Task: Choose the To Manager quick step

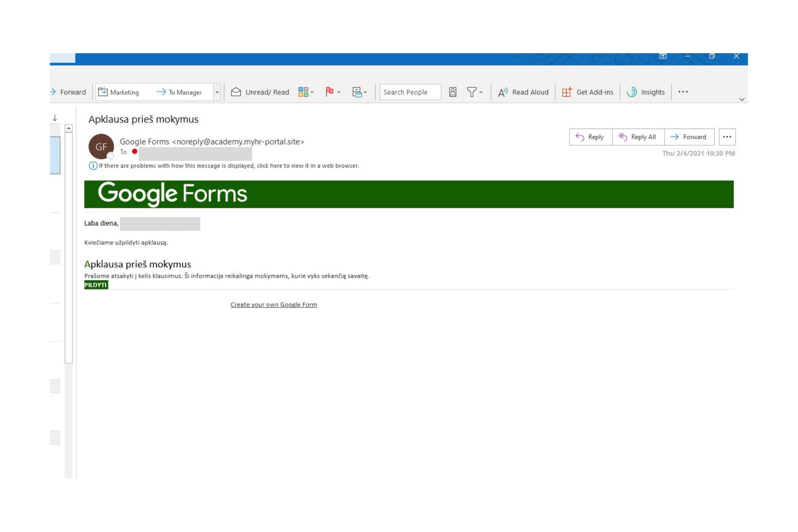Action: (179, 92)
